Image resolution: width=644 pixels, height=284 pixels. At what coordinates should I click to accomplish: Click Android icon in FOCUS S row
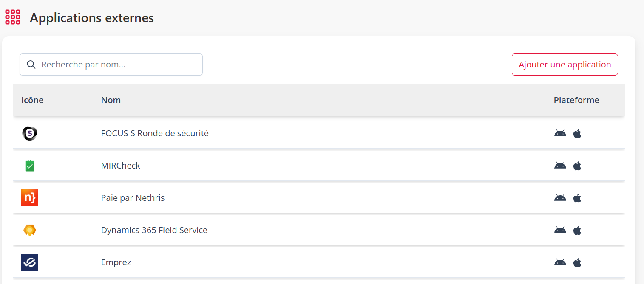coord(560,133)
